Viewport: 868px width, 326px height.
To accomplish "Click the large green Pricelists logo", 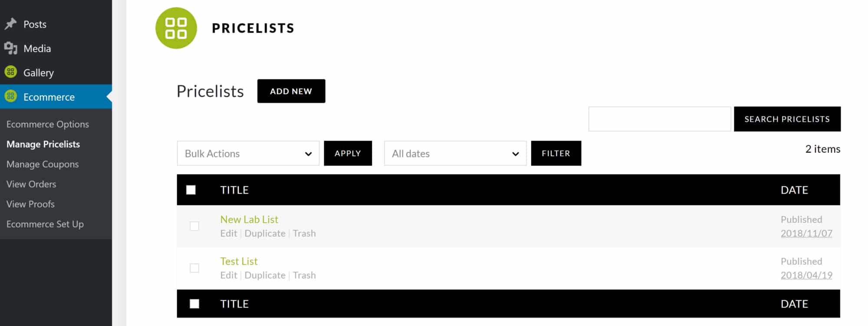I will (x=176, y=28).
